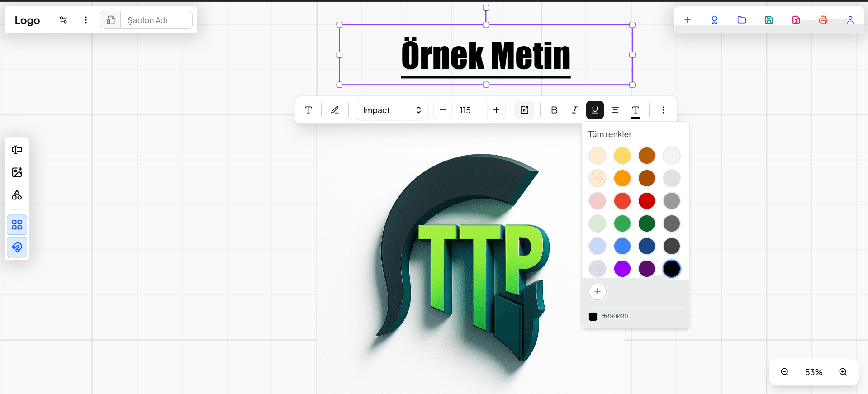
Task: Select the add image tool in sidebar
Action: (x=17, y=172)
